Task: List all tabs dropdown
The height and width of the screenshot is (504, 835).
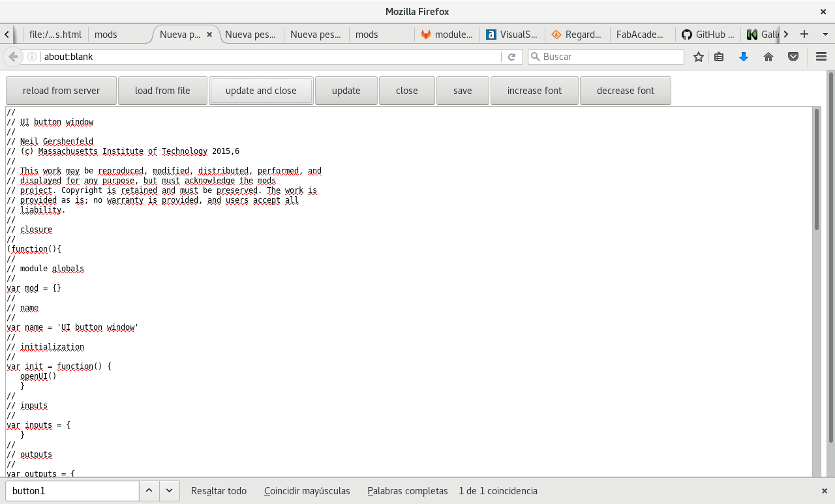Action: (x=824, y=34)
